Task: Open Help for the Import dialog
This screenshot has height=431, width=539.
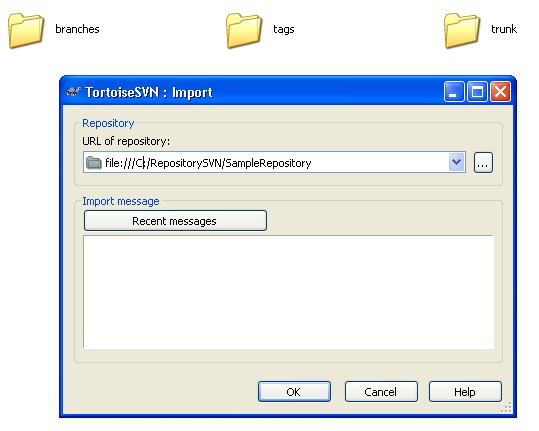Action: [465, 391]
